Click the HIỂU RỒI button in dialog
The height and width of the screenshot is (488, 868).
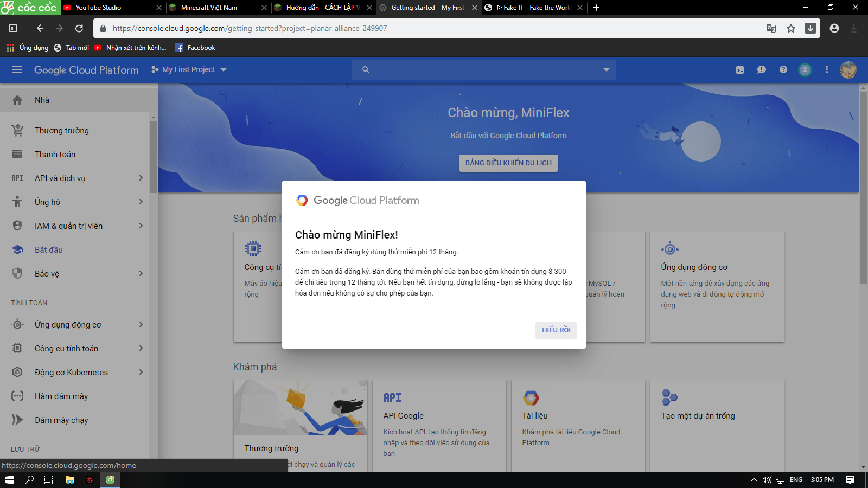pos(556,330)
